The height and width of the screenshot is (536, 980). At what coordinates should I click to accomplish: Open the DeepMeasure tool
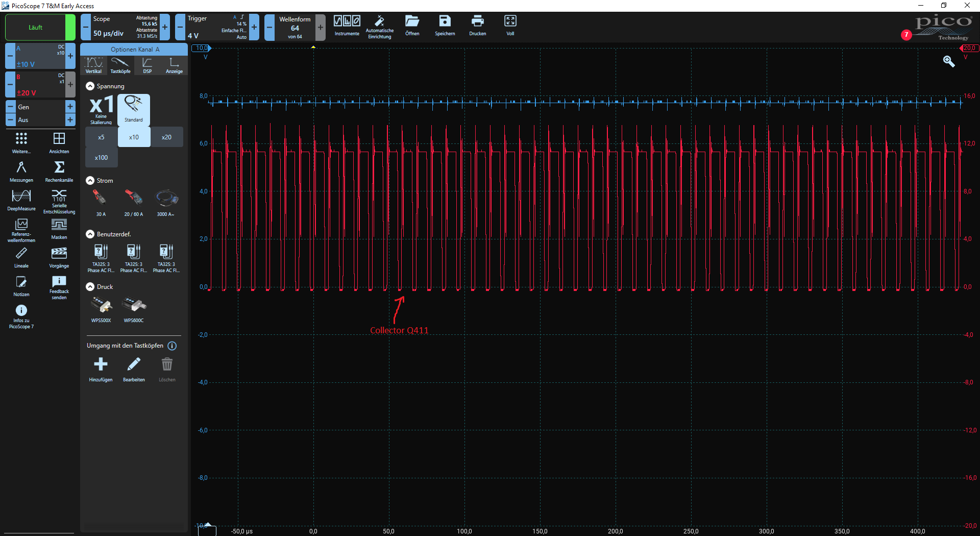click(21, 201)
